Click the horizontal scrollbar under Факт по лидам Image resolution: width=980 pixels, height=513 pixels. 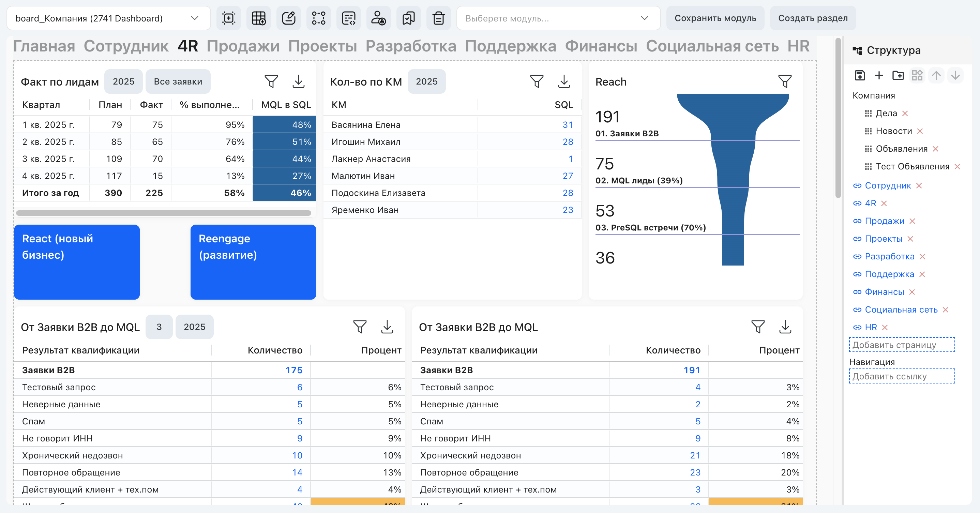pyautogui.click(x=164, y=213)
